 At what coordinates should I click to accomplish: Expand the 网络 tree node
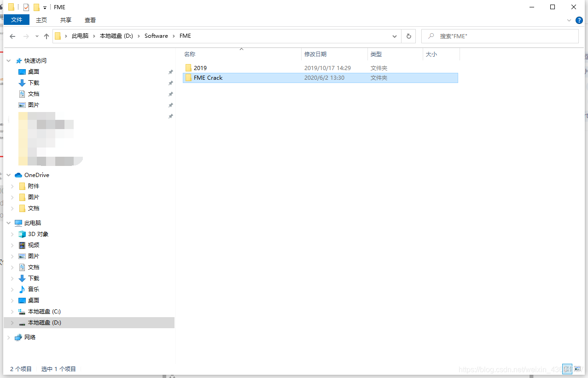(x=9, y=337)
